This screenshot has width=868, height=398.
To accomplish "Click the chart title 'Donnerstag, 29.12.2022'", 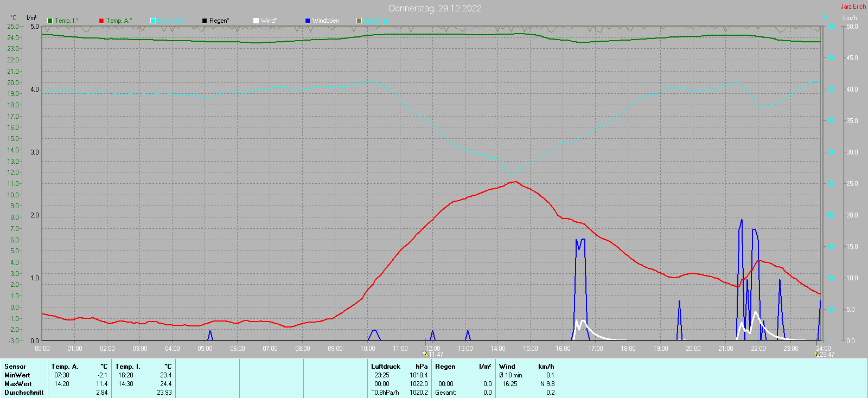I will 435,8.
